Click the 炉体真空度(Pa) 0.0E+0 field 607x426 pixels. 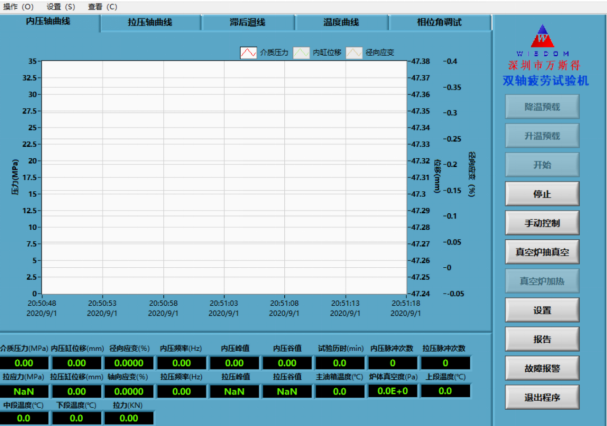393,391
